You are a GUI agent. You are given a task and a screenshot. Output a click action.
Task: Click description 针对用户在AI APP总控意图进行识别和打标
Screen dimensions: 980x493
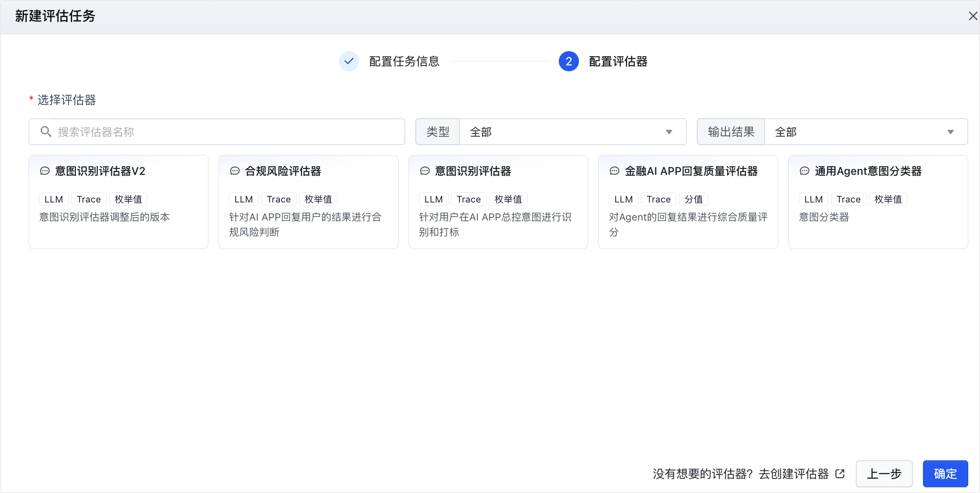click(495, 225)
